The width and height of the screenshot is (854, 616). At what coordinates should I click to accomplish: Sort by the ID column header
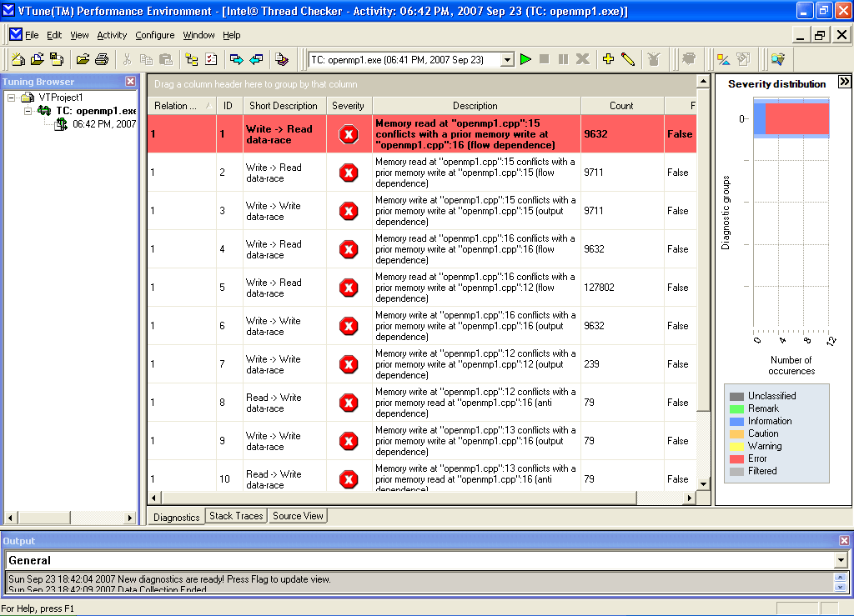(229, 106)
